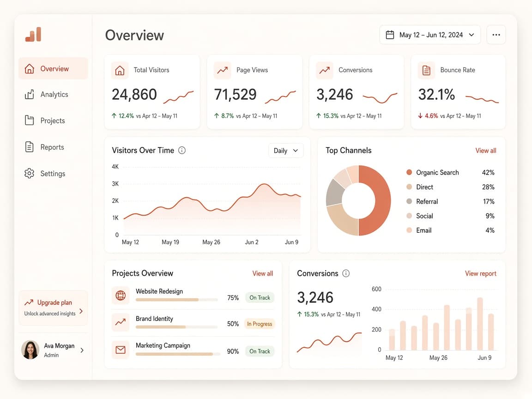
Task: Click the Organic Search legend color dot
Action: [409, 172]
